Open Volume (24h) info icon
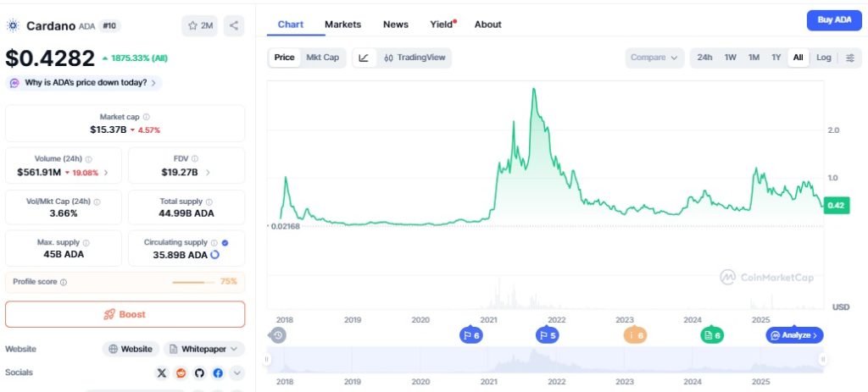The image size is (868, 392). tap(88, 159)
